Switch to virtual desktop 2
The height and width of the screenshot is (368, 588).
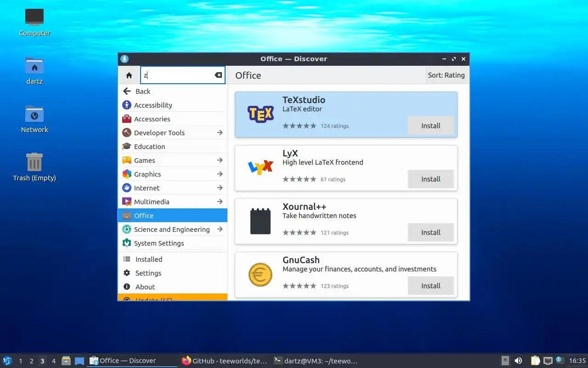(x=31, y=361)
